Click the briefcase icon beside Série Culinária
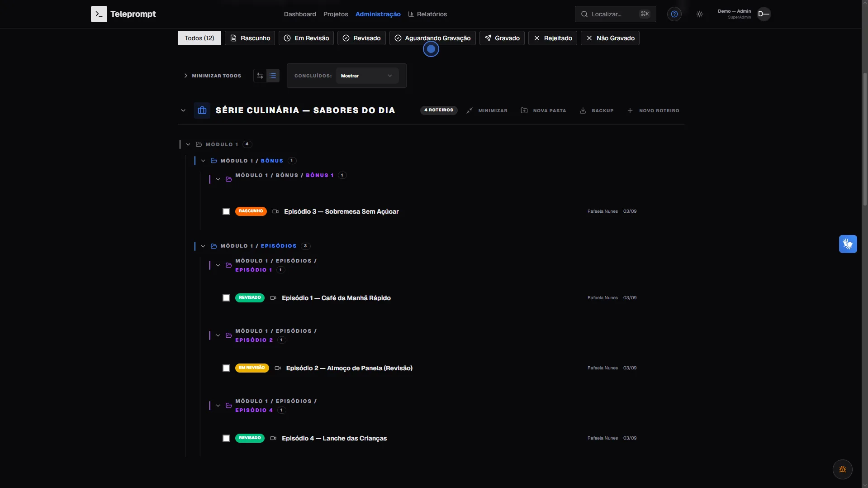The height and width of the screenshot is (488, 868). point(202,110)
